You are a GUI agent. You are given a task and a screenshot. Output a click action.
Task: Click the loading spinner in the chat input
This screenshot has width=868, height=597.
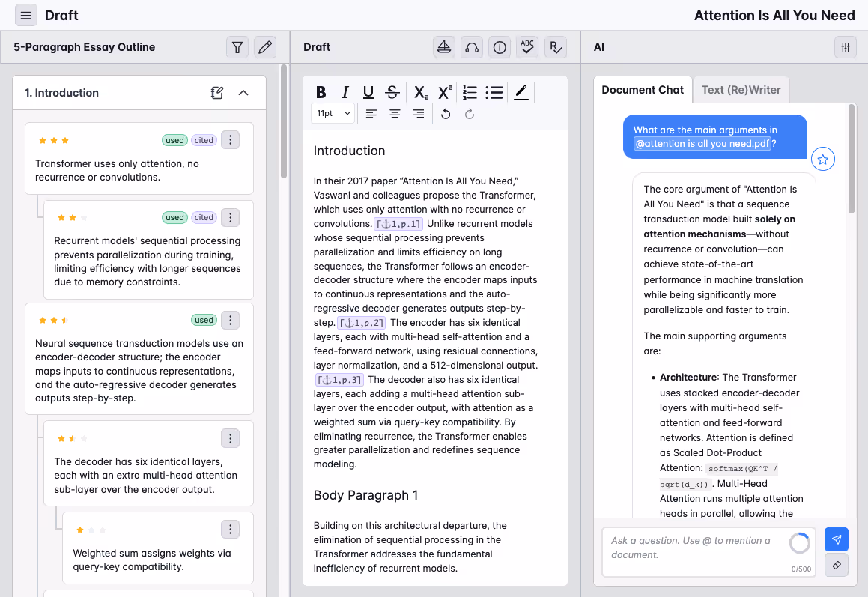(800, 543)
